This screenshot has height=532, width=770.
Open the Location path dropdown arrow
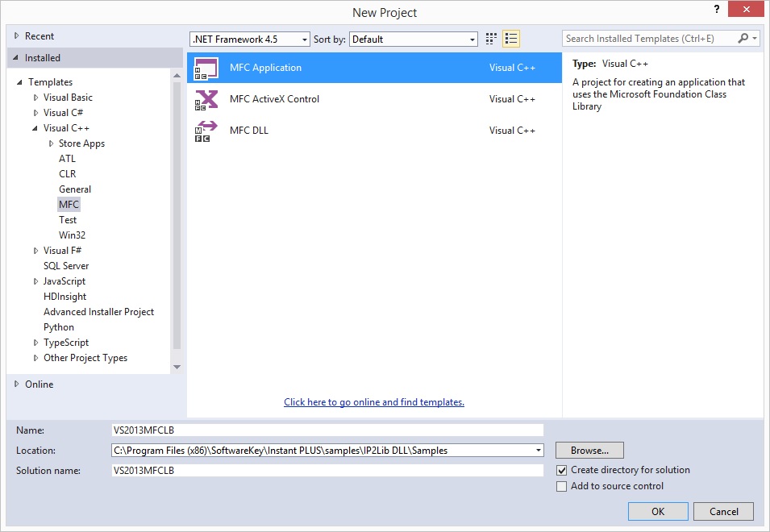[539, 450]
